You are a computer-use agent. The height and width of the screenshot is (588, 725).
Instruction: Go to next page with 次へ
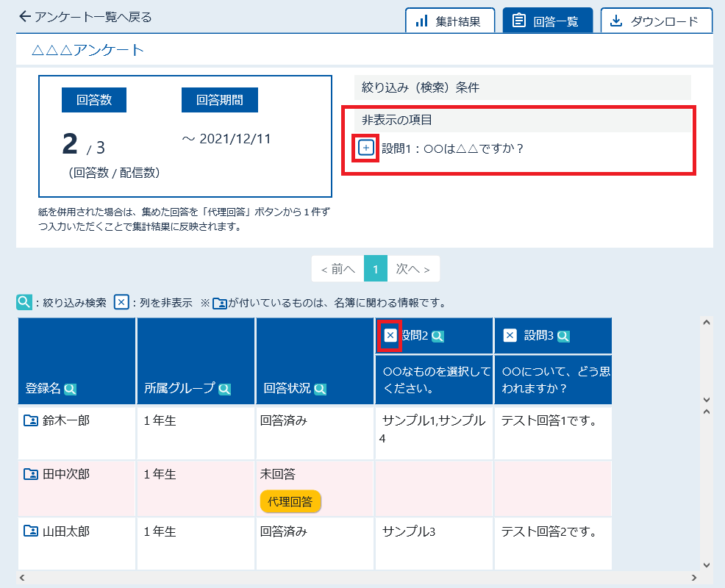pyautogui.click(x=413, y=268)
